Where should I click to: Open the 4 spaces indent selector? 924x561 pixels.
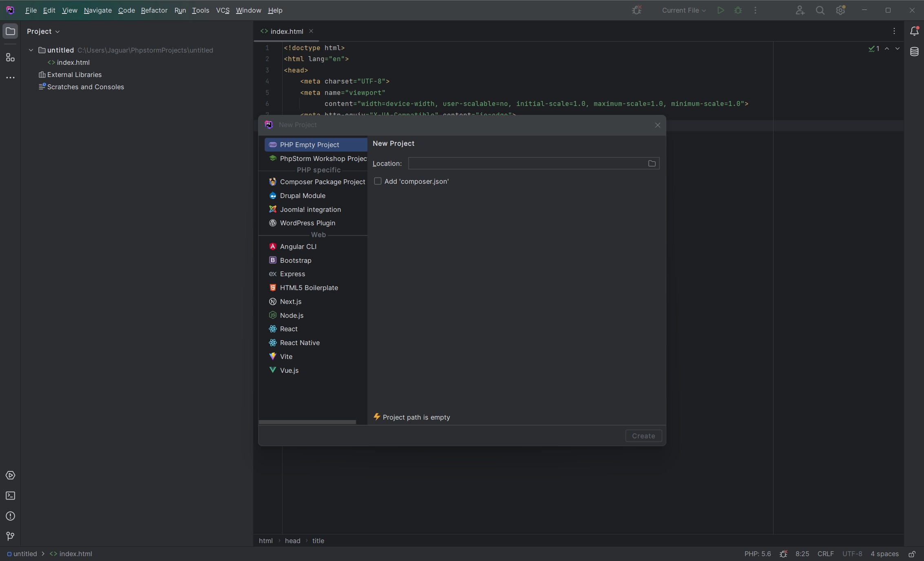884,554
